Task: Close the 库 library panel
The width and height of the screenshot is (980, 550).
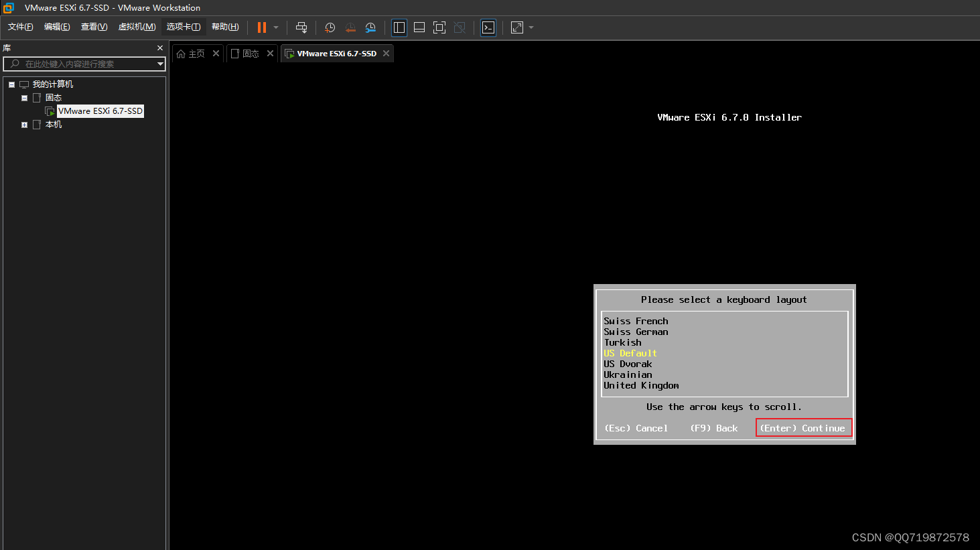Action: (x=160, y=48)
